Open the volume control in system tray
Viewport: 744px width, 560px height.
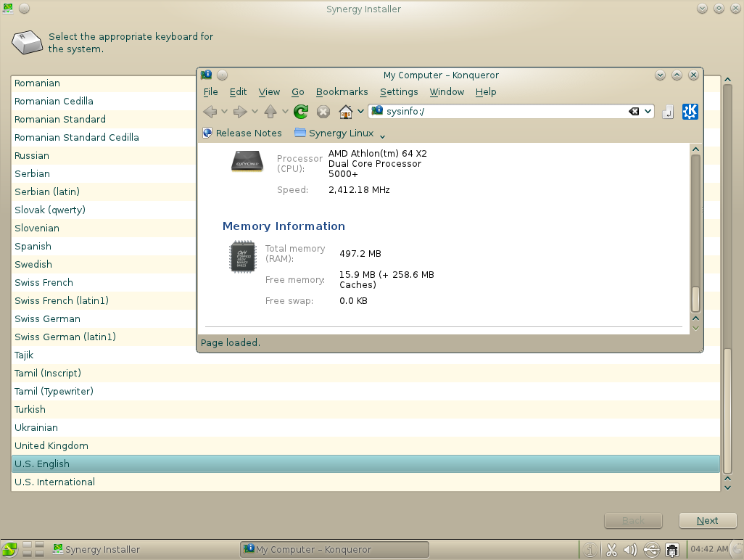click(629, 550)
